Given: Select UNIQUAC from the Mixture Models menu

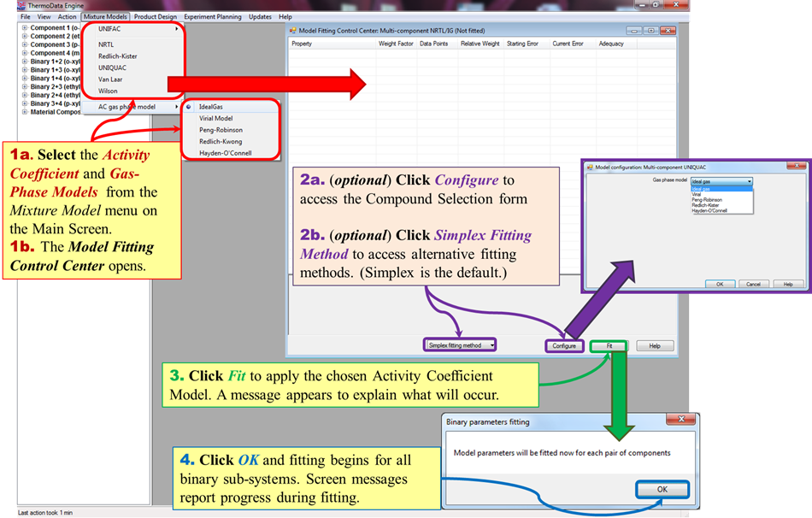Looking at the screenshot, I should 112,67.
